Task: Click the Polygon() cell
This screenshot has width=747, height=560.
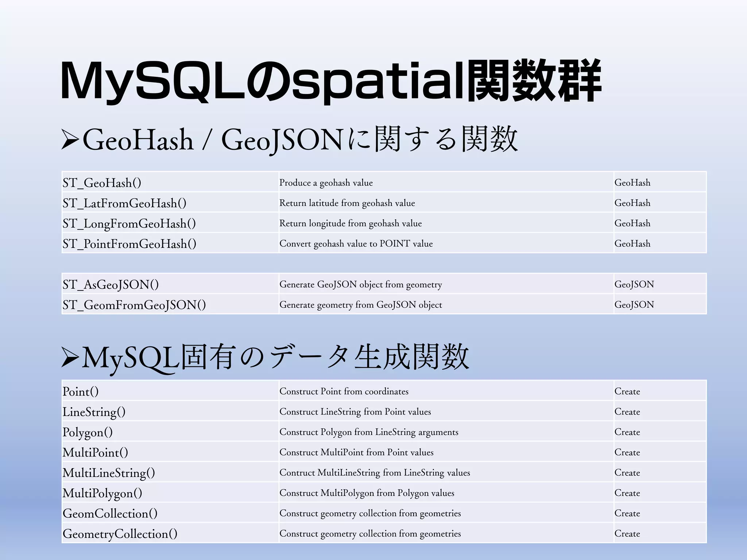Action: click(170, 432)
